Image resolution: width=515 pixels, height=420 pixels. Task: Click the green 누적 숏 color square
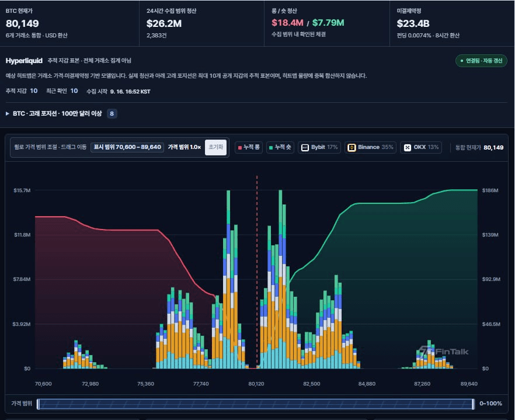[x=271, y=148]
